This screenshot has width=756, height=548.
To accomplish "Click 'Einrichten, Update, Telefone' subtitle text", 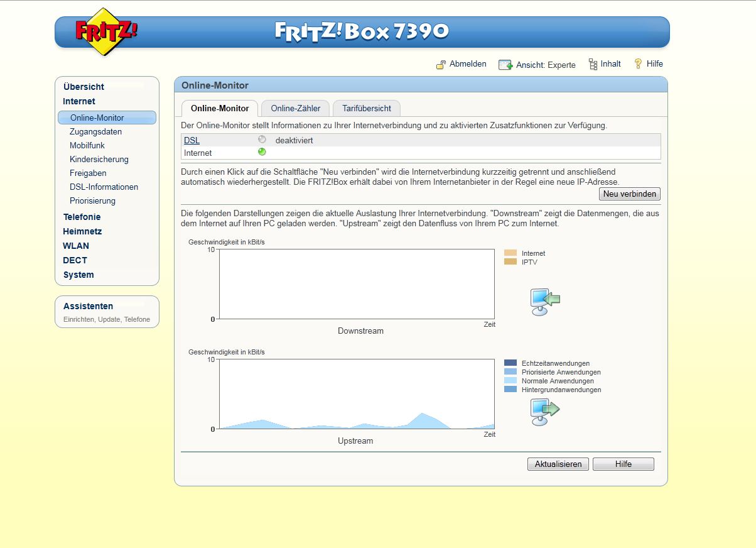I will pos(107,319).
